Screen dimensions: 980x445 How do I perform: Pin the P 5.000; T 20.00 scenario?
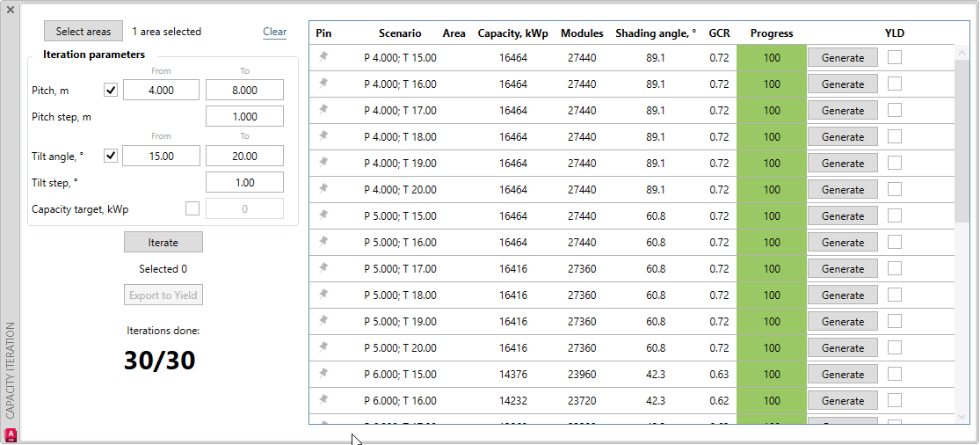click(x=323, y=347)
